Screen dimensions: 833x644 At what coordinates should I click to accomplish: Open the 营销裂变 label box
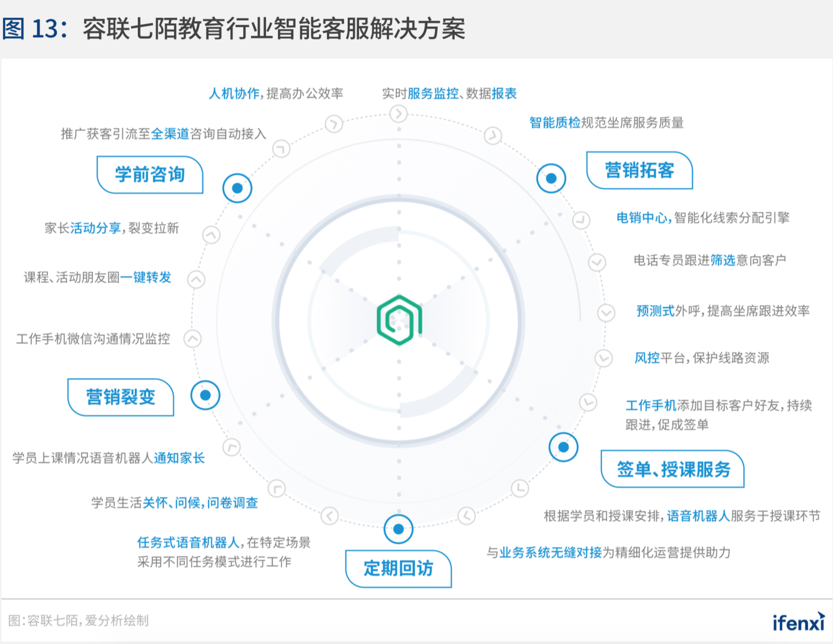(x=121, y=397)
